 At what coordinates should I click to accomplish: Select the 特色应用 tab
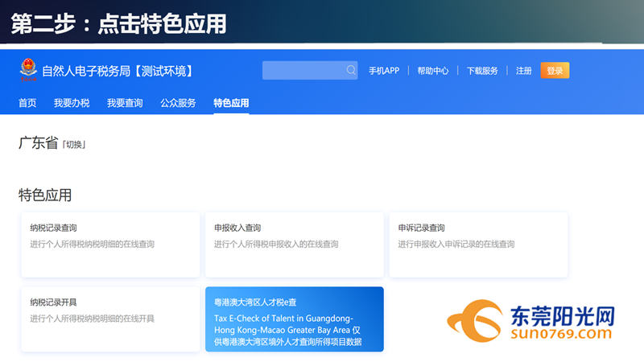pyautogui.click(x=231, y=103)
